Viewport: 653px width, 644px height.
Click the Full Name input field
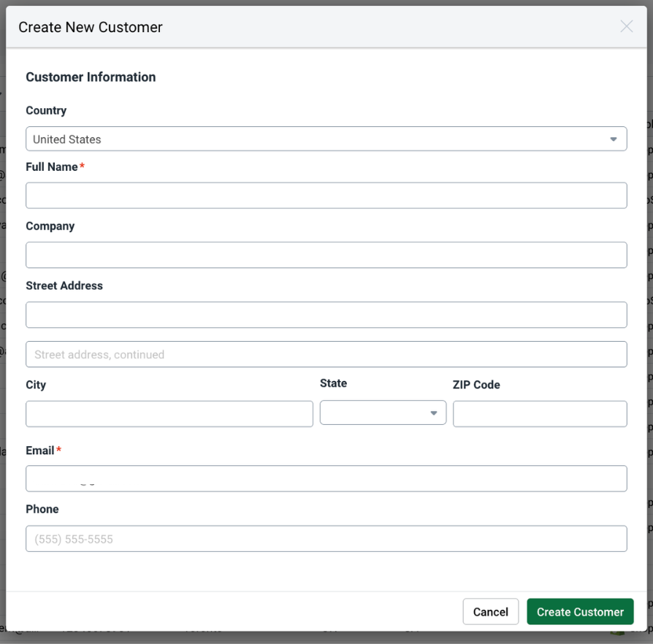[x=326, y=195]
